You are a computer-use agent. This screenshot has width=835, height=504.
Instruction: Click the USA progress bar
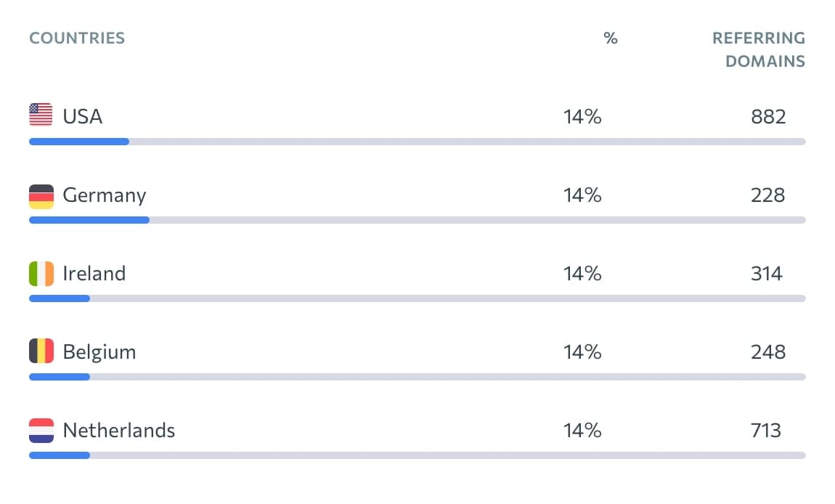coord(417,142)
